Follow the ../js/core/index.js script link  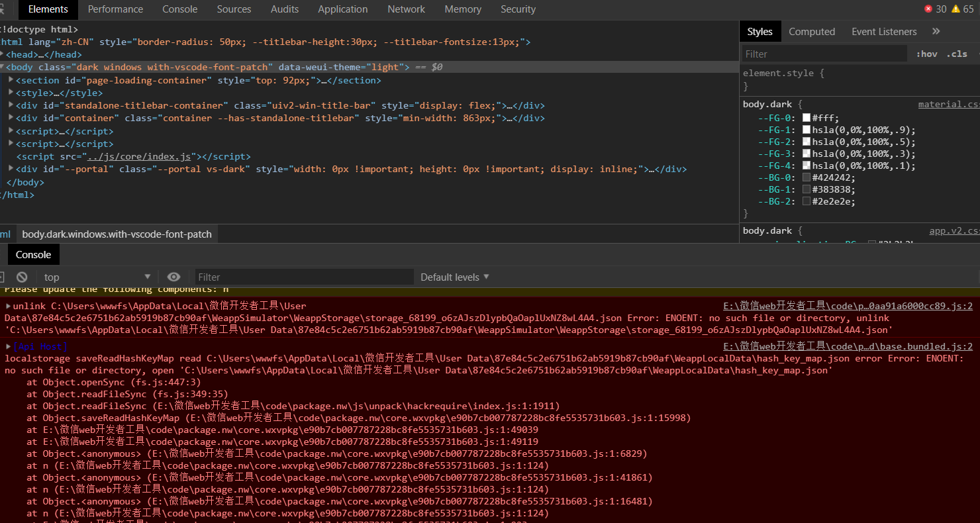pos(138,156)
